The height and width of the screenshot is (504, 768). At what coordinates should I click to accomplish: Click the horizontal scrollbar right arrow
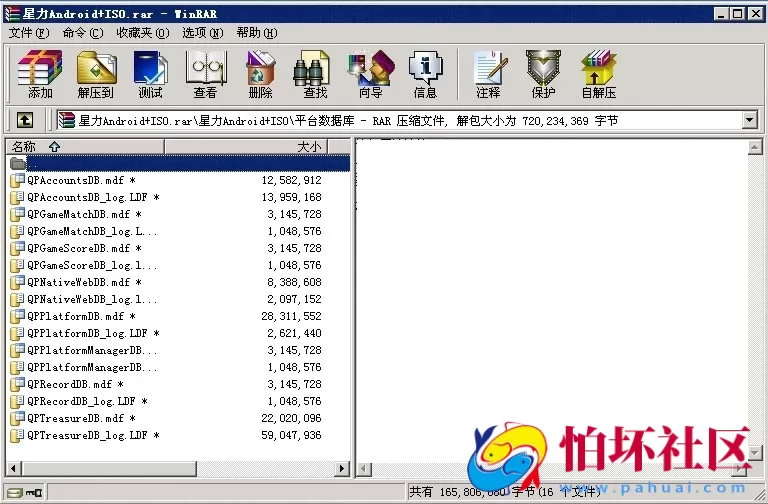(341, 468)
